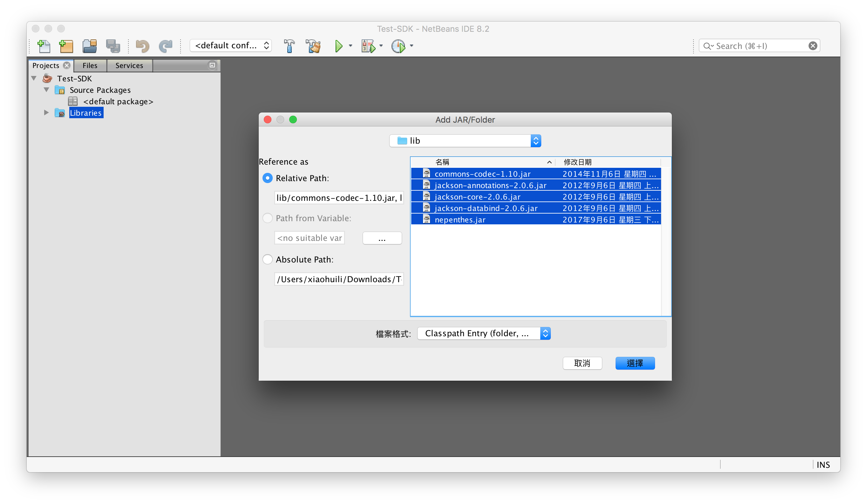Screen dimensions: 867x504
Task: Click the Undo arrow icon
Action: pos(142,46)
